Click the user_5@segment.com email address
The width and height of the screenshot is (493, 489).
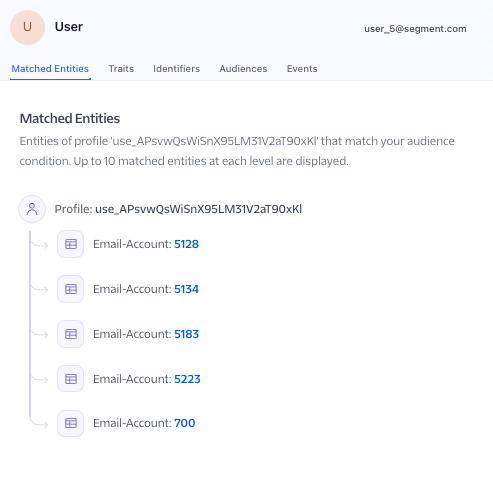coord(415,29)
